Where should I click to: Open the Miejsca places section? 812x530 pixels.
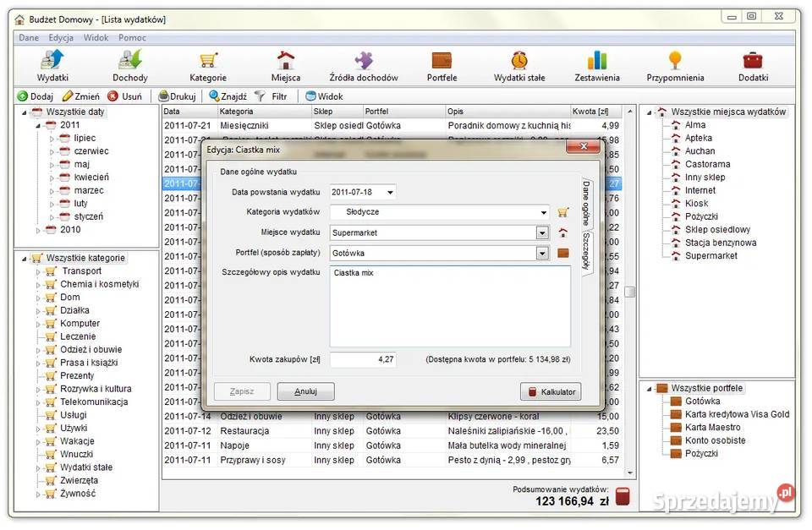tap(286, 66)
